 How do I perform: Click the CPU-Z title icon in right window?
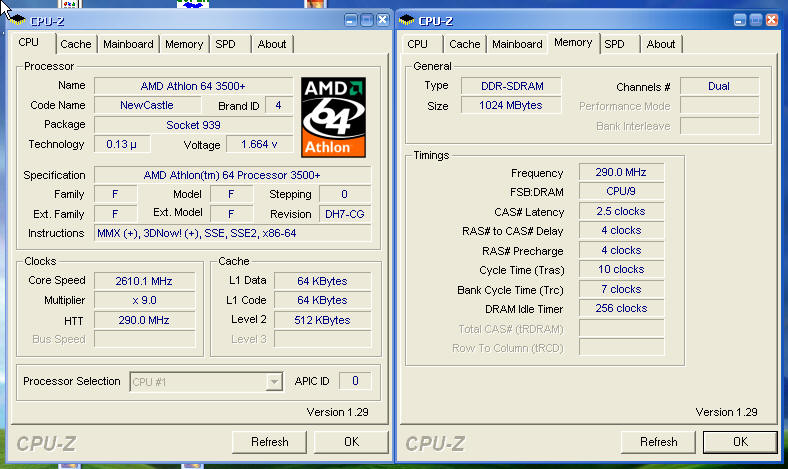(x=406, y=20)
